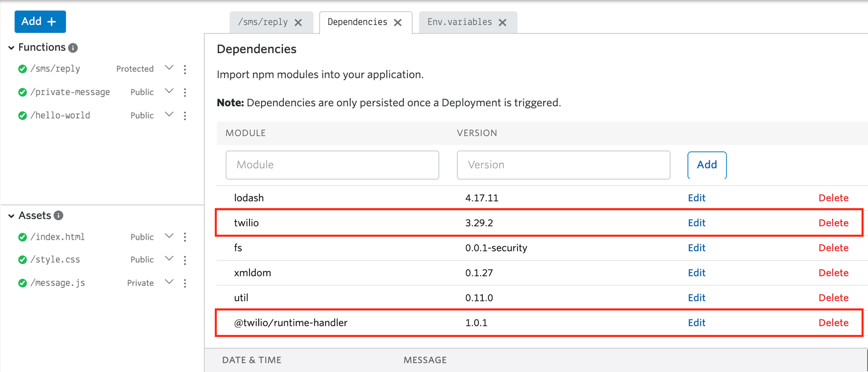Screen dimensions: 868x372
Task: Select the green status check for /style.css
Action: point(22,260)
